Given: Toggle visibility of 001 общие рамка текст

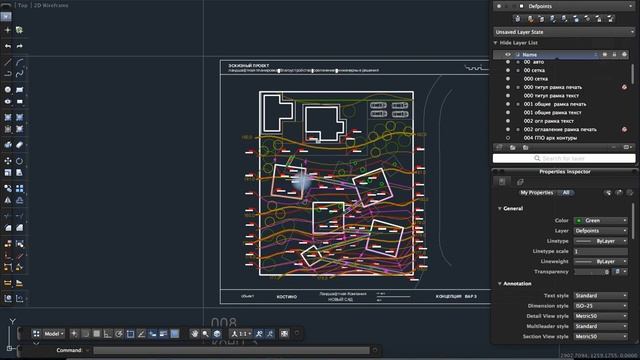Looking at the screenshot, I should tap(508, 113).
